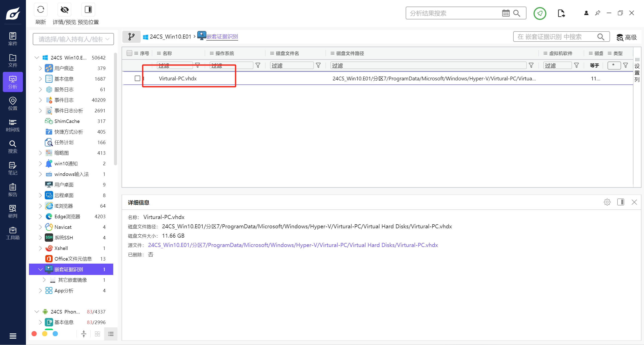Click the red color dot filter
The height and width of the screenshot is (345, 644).
point(34,334)
